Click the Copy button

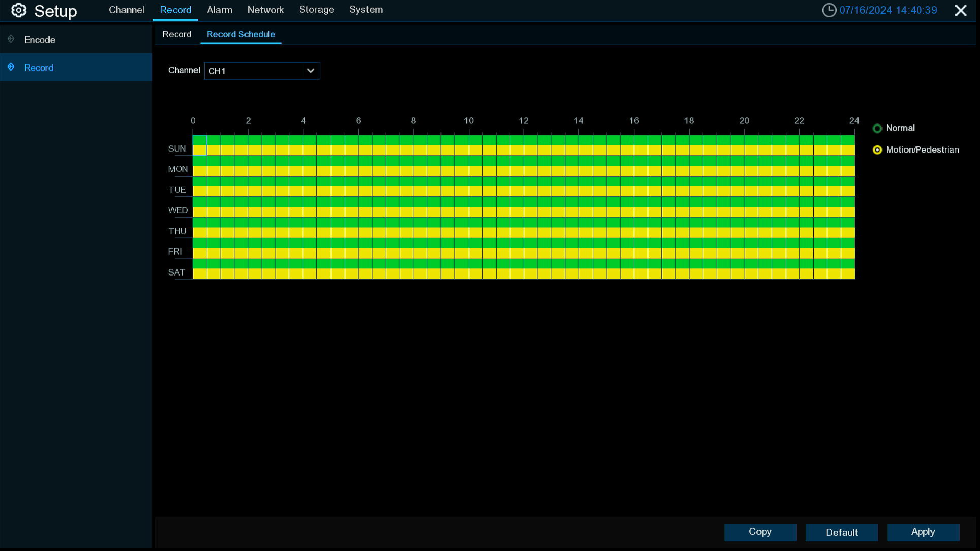(x=760, y=532)
